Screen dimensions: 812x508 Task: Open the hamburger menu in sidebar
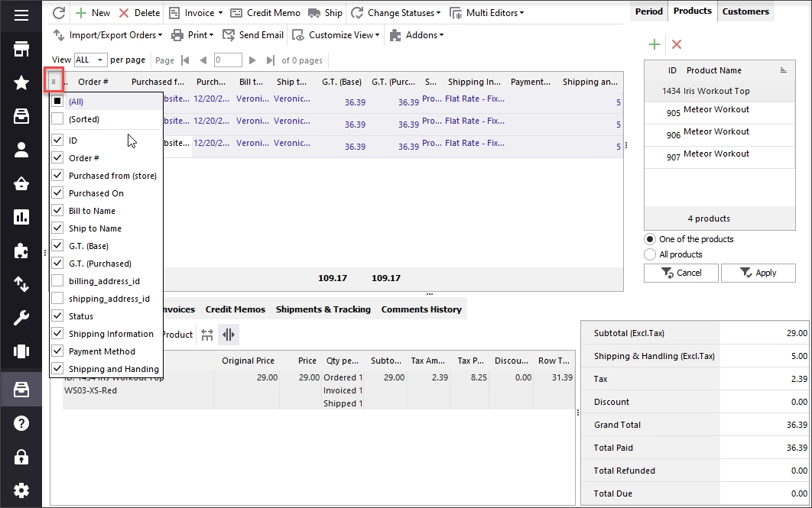tap(21, 15)
